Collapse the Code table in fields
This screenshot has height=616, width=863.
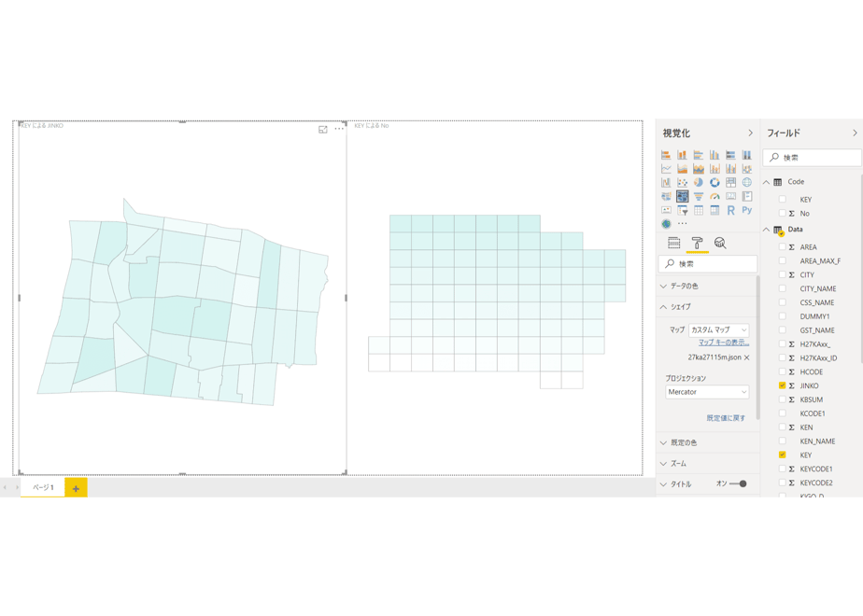click(x=766, y=182)
